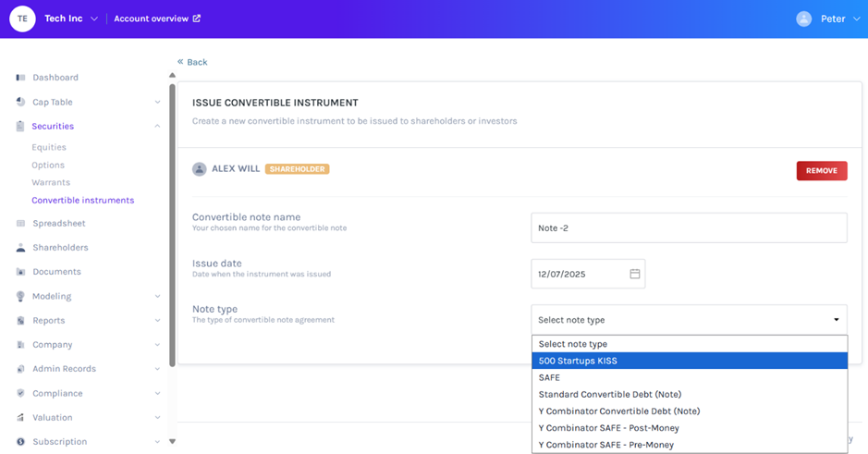This screenshot has height=454, width=868.
Task: Expand the Reports sidebar section
Action: coord(157,321)
